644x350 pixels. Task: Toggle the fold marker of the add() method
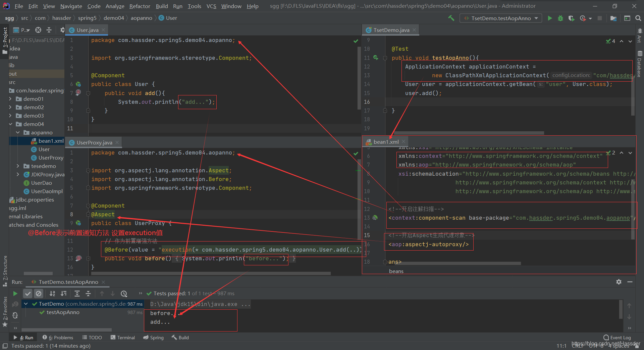point(88,93)
